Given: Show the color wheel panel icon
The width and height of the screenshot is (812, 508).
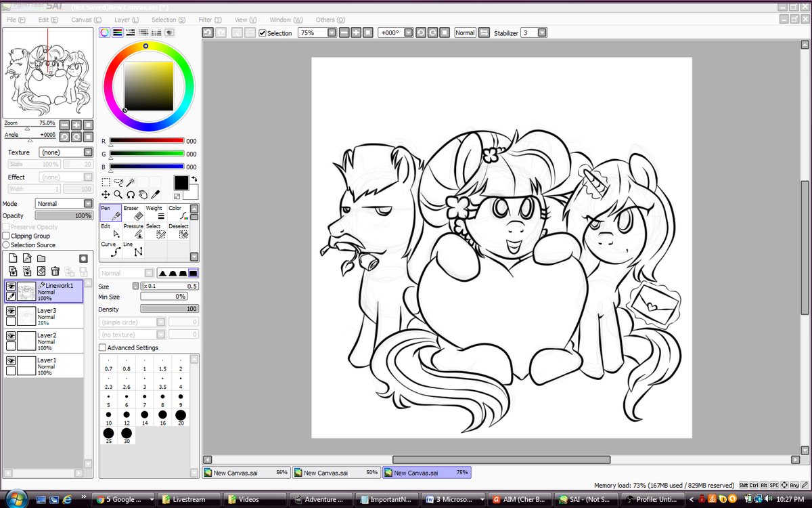Looking at the screenshot, I should click(105, 32).
